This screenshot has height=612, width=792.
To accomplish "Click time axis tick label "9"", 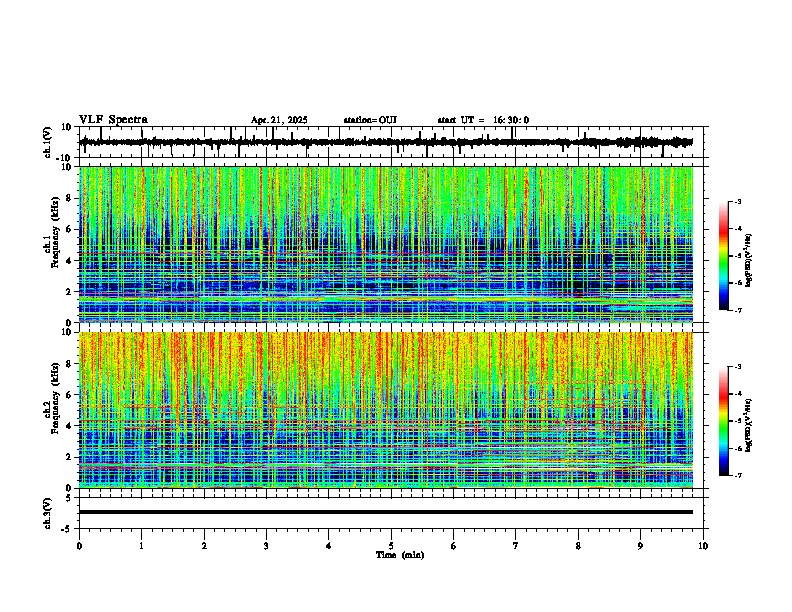I will click(x=640, y=546).
